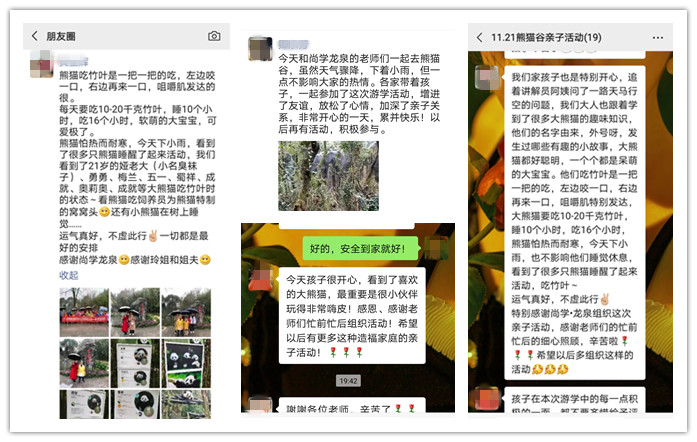
Task: Open the group photo with red banner
Action: (83, 311)
